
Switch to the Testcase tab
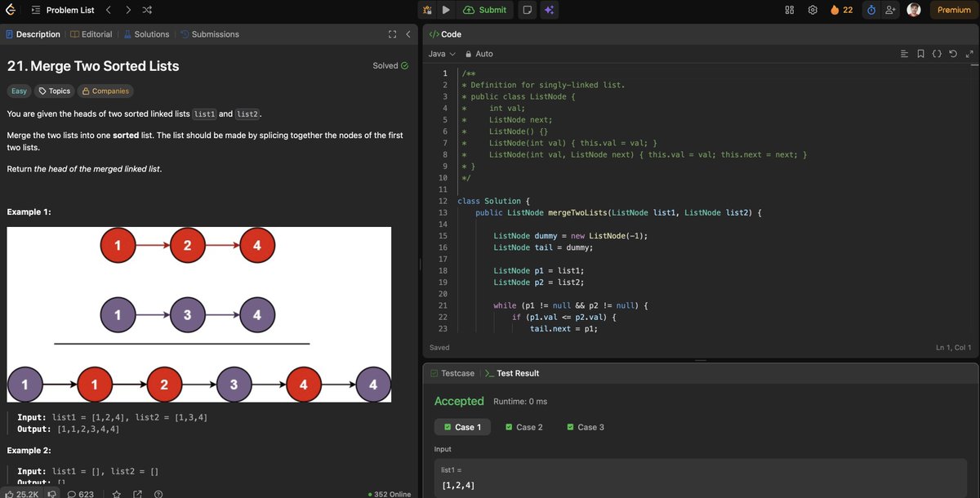pos(452,373)
